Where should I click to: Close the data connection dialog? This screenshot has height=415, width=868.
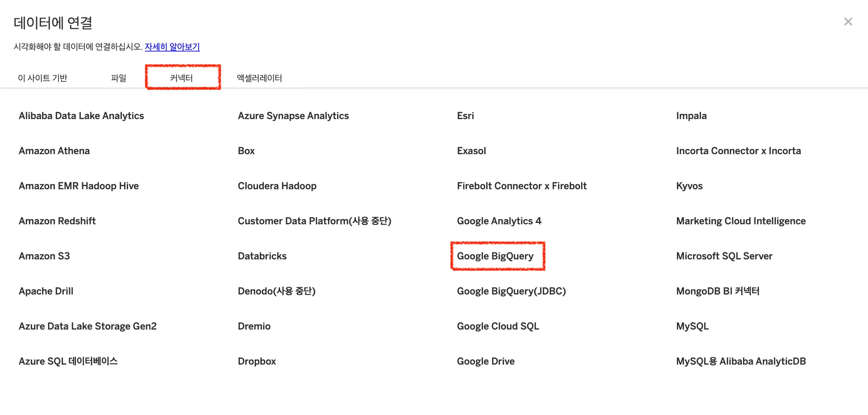tap(848, 22)
